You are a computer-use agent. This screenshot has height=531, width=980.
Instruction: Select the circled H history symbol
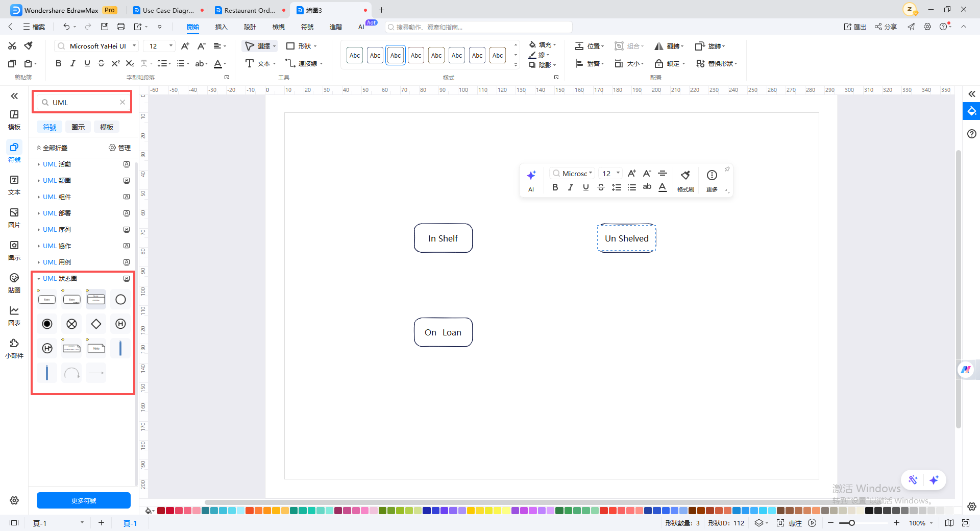point(120,324)
